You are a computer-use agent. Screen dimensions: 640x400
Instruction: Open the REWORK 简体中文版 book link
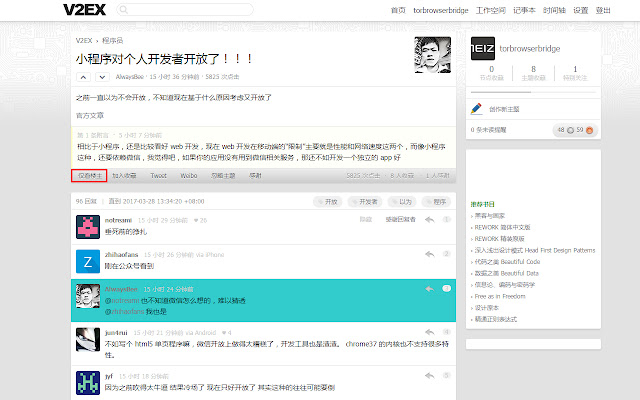(x=502, y=227)
